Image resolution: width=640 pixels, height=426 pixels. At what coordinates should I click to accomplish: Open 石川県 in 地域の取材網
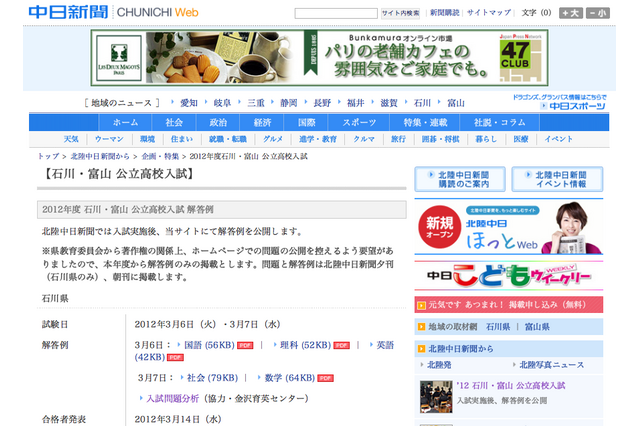click(498, 327)
